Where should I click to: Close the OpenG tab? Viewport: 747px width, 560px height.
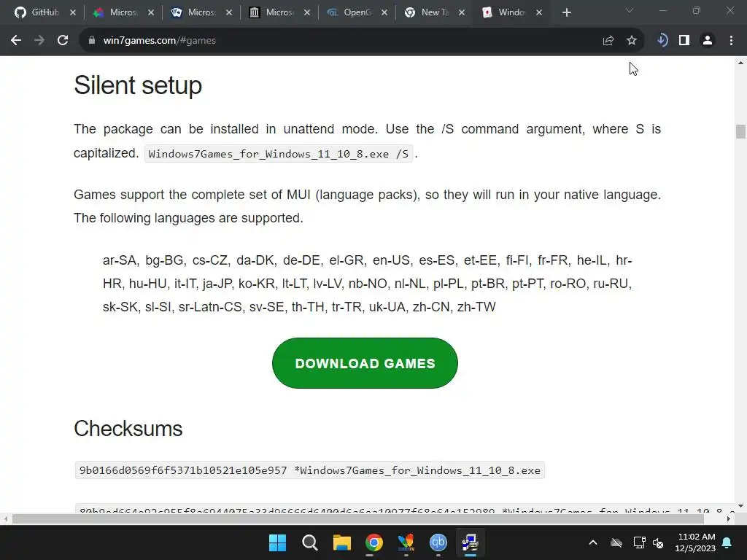point(384,12)
